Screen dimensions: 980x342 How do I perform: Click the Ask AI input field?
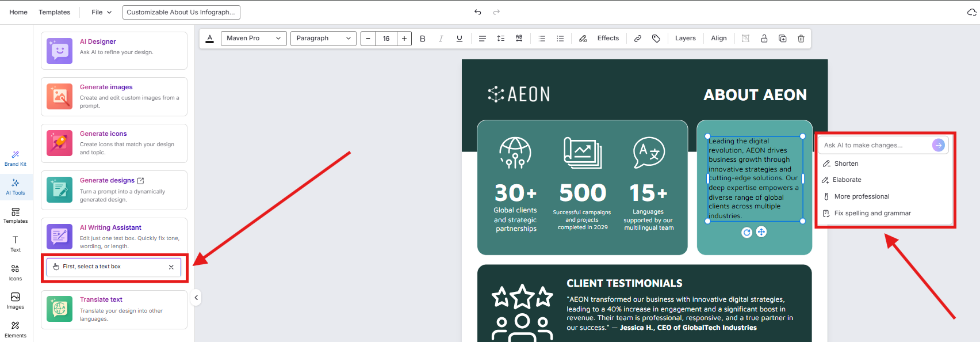coord(874,145)
